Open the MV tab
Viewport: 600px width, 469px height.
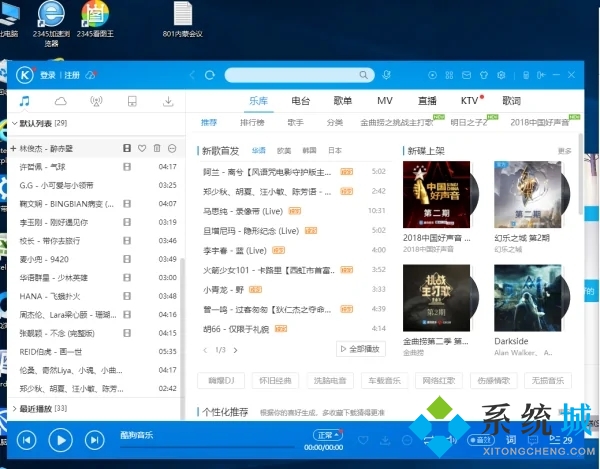pos(385,101)
